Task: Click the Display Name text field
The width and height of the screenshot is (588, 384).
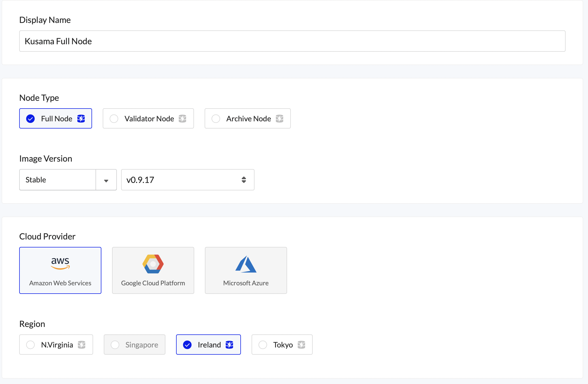Action: pyautogui.click(x=292, y=41)
